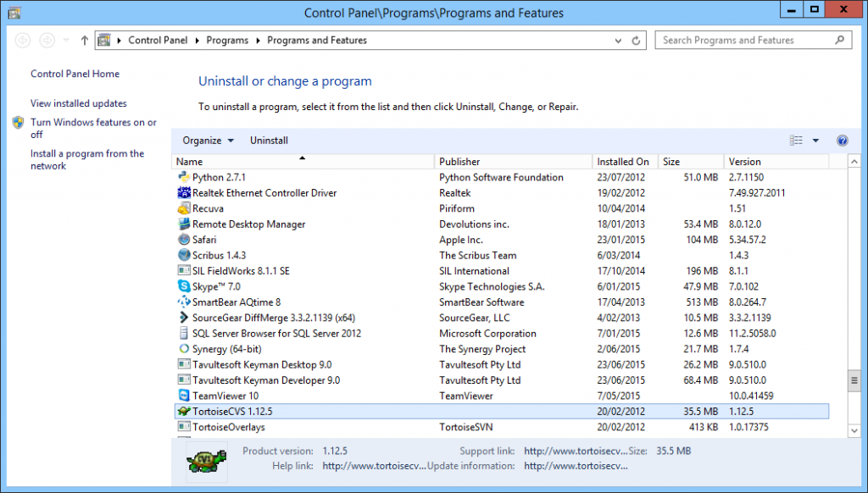
Task: Click the Python 2.7.1 program icon
Action: (184, 177)
